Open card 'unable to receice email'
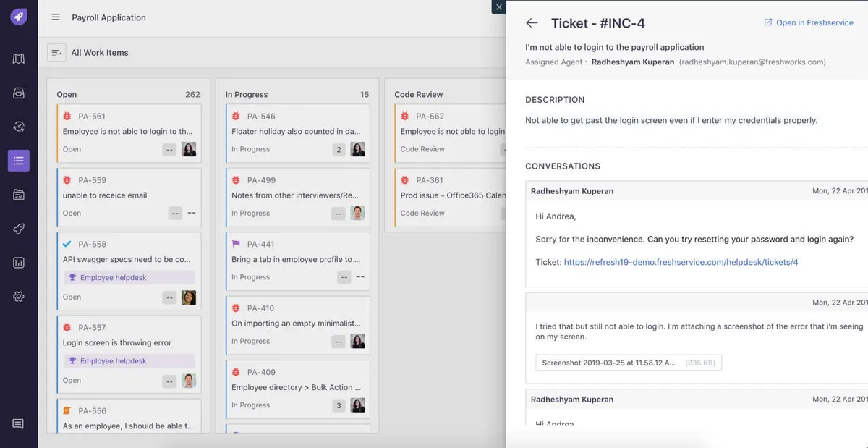 tap(129, 198)
